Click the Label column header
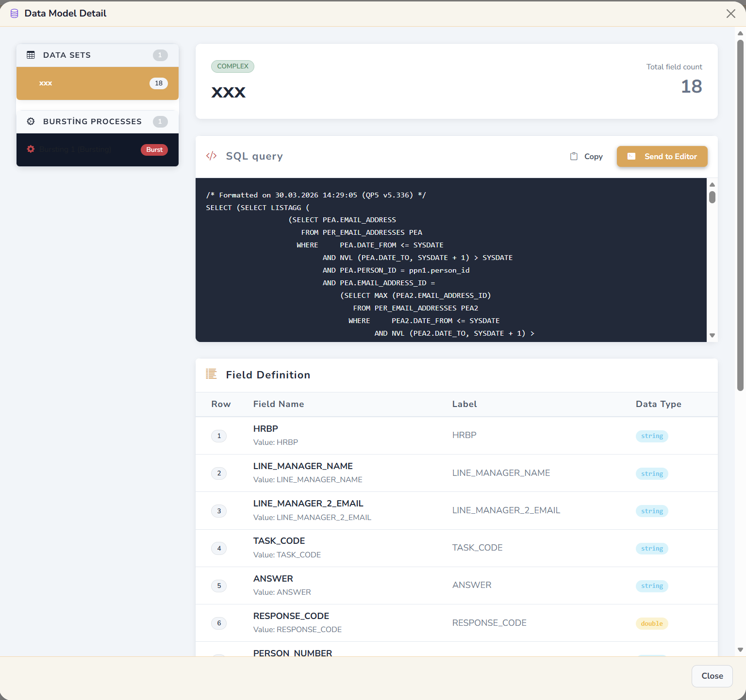Image resolution: width=746 pixels, height=700 pixels. [x=464, y=404]
